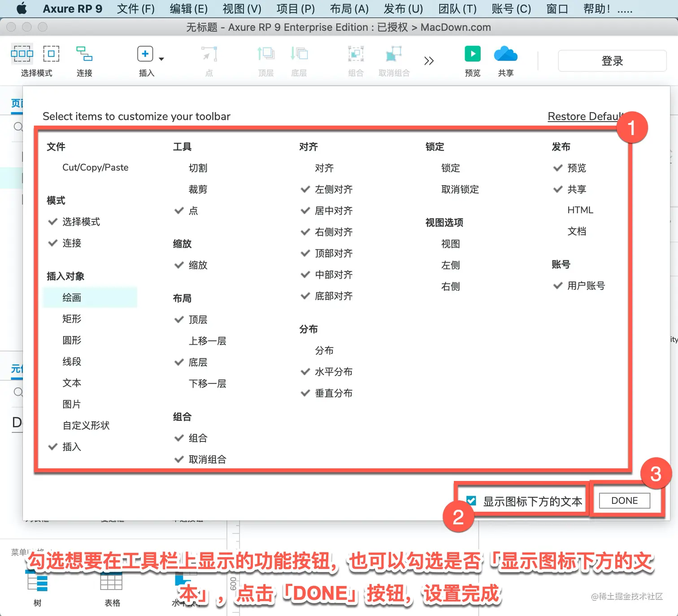Uncheck the 缩放 item under the 缩放 heading

191,265
